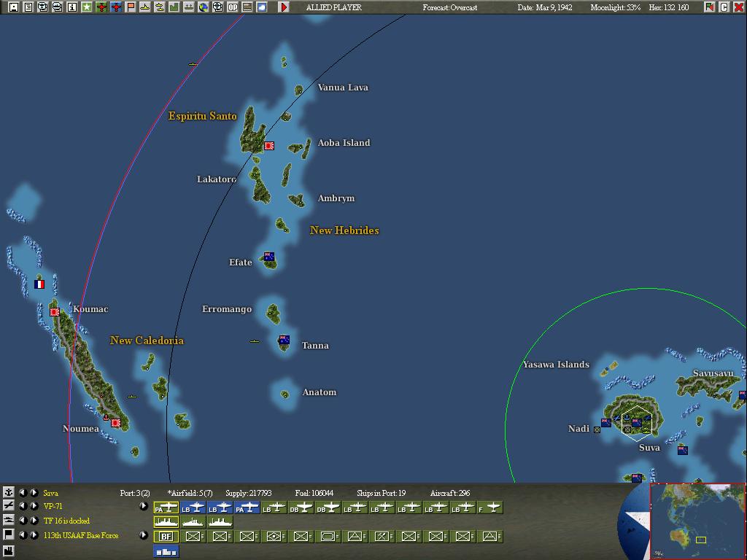The height and width of the screenshot is (560, 747).
Task: Click the orange flag toolbar icon
Action: coord(131,7)
